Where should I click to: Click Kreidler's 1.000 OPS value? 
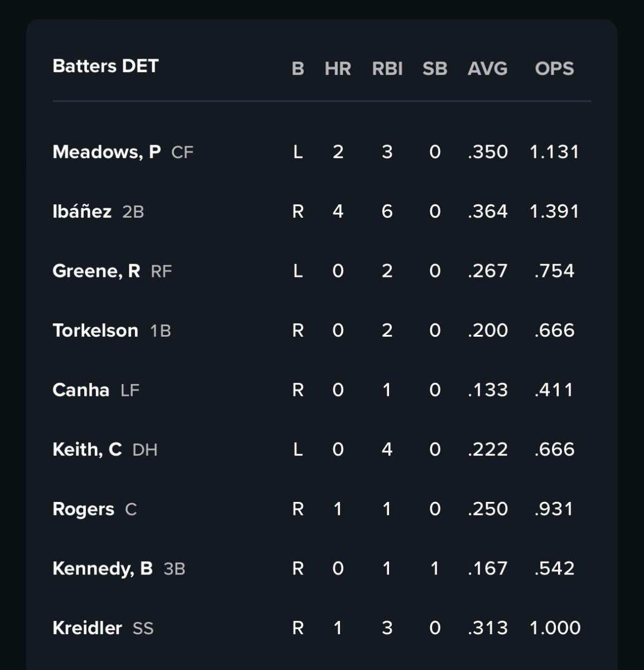tap(555, 628)
